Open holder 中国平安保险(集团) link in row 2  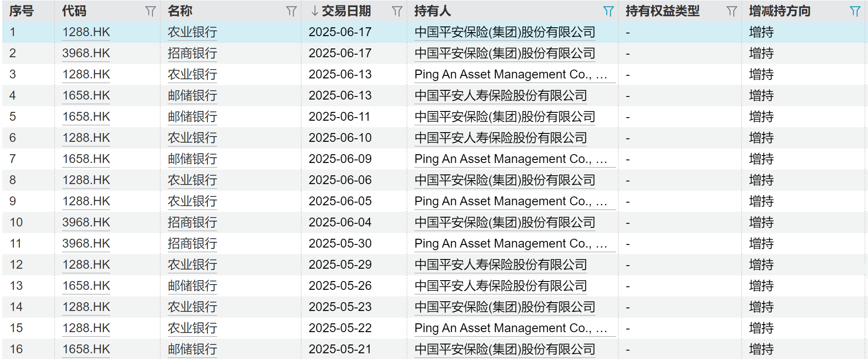point(505,53)
